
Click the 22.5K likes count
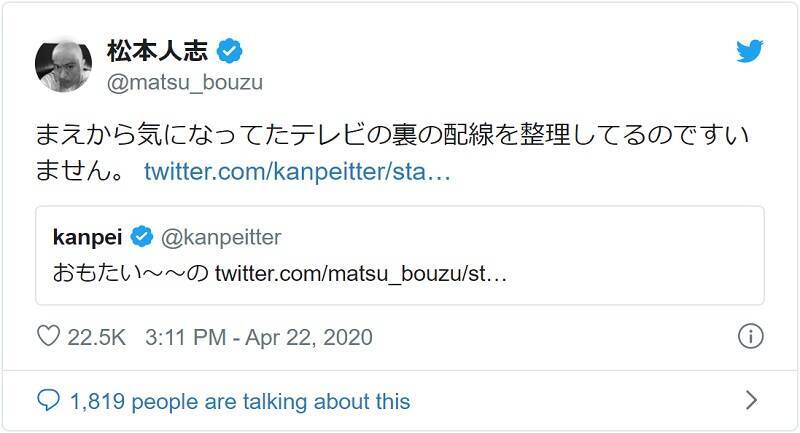pos(96,337)
